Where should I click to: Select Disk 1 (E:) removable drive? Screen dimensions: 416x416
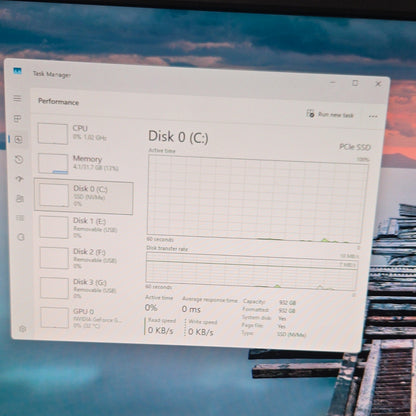pyautogui.click(x=86, y=227)
